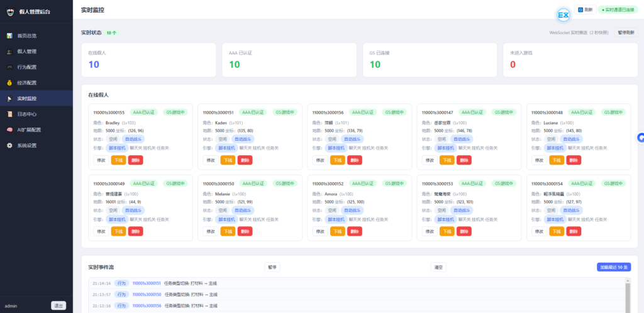The image size is (644, 313).
Task: Click the 空闲 tag on Melanie's card
Action: click(x=222, y=210)
